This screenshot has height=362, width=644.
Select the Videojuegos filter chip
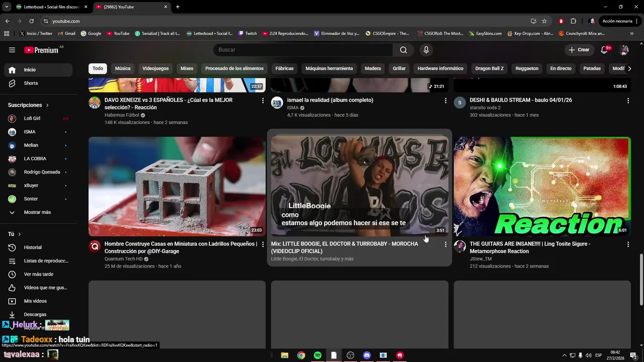[155, 68]
